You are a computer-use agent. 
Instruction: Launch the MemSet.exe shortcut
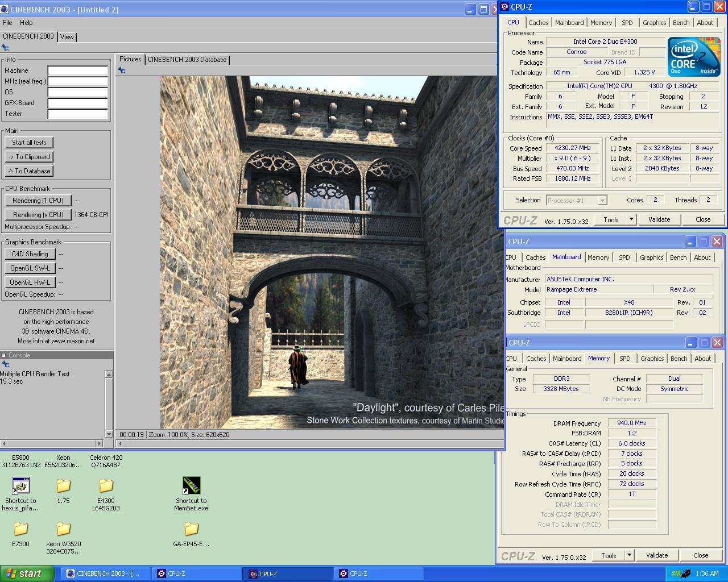[191, 486]
